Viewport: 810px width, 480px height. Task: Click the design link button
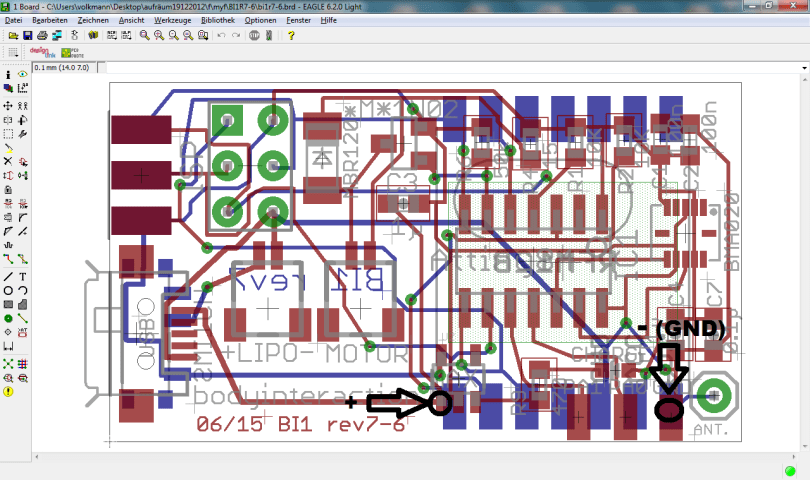tap(40, 51)
